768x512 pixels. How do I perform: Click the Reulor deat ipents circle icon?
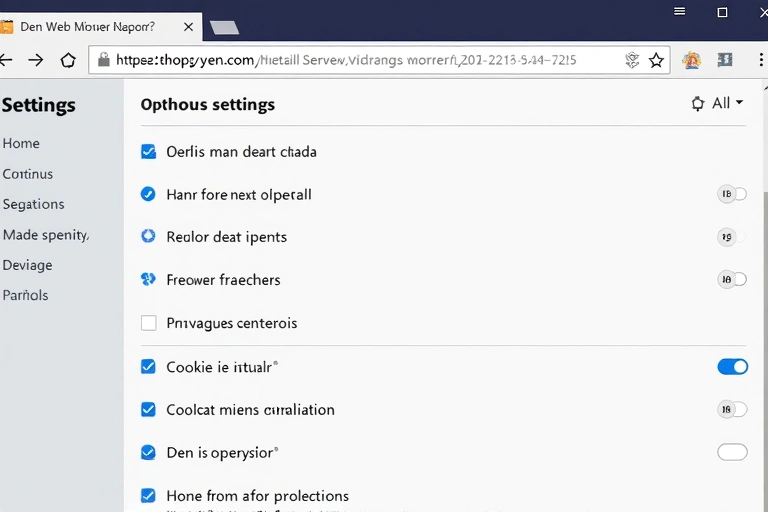148,236
